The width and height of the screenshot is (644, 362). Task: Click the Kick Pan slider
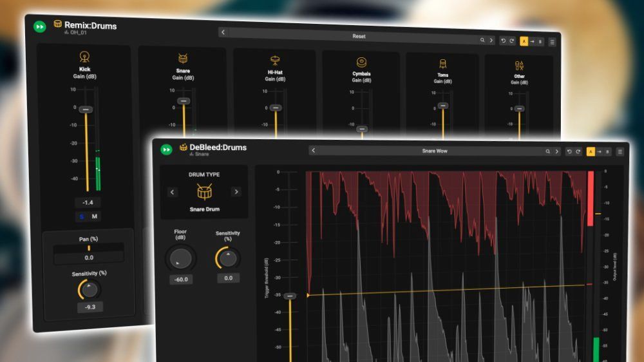(x=89, y=248)
